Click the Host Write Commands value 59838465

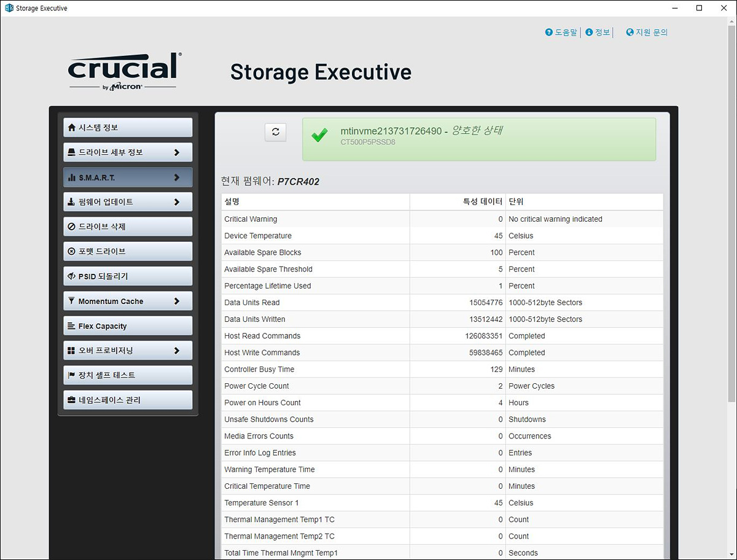pyautogui.click(x=486, y=352)
